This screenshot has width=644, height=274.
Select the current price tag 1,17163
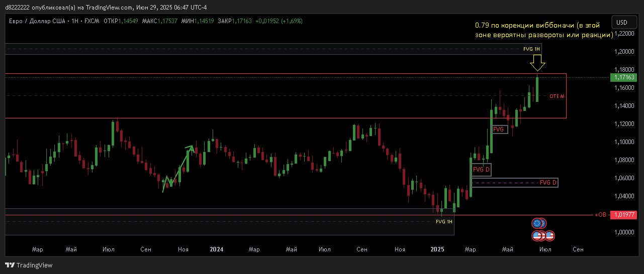[x=623, y=78]
